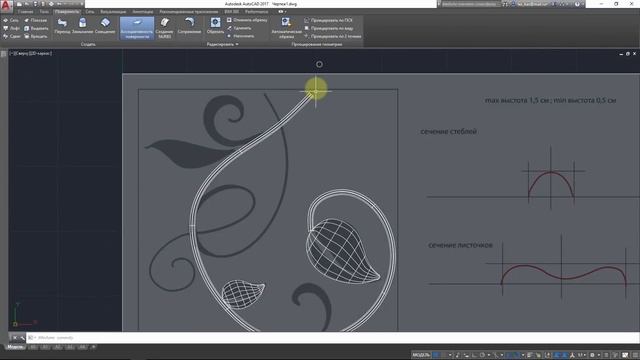640x360 pixels.
Task: Select the large meshed leaf surface
Action: click(342, 251)
